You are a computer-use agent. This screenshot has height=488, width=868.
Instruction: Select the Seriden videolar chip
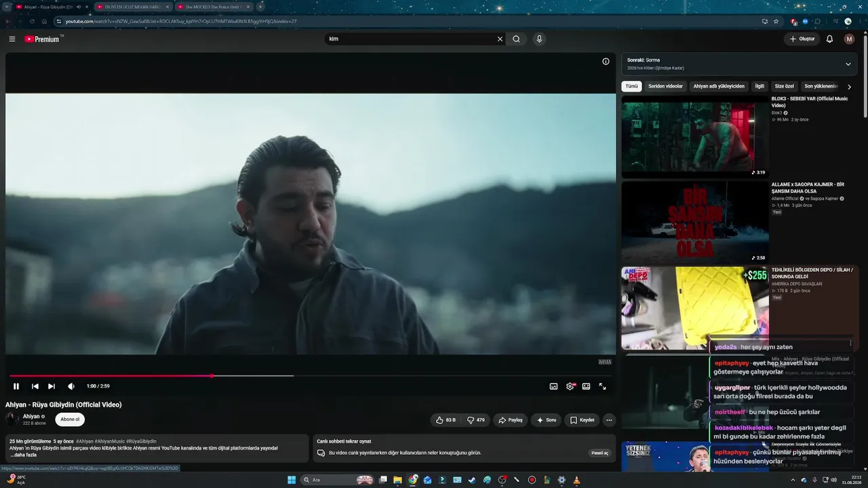coord(665,87)
